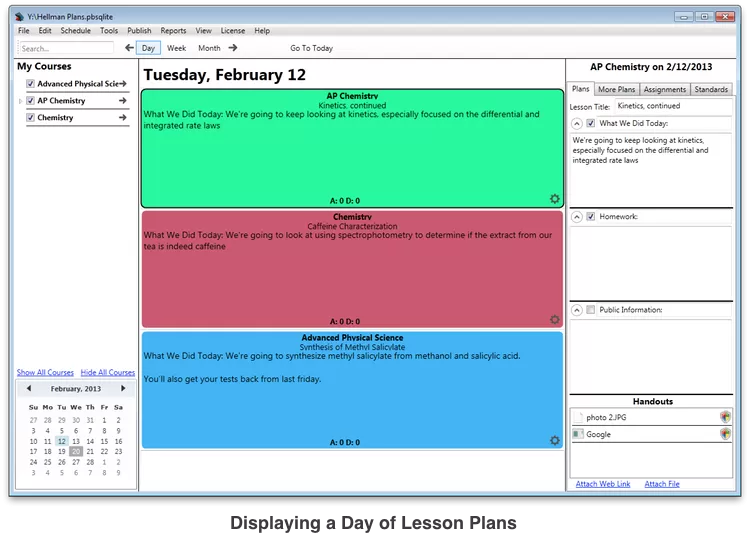The width and height of the screenshot is (750, 540).
Task: Uncheck the What We Did Today checkbox
Action: [x=591, y=123]
